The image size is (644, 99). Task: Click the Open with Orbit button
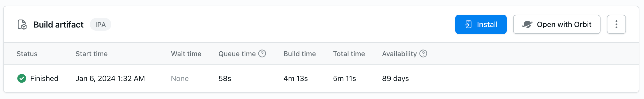[557, 24]
